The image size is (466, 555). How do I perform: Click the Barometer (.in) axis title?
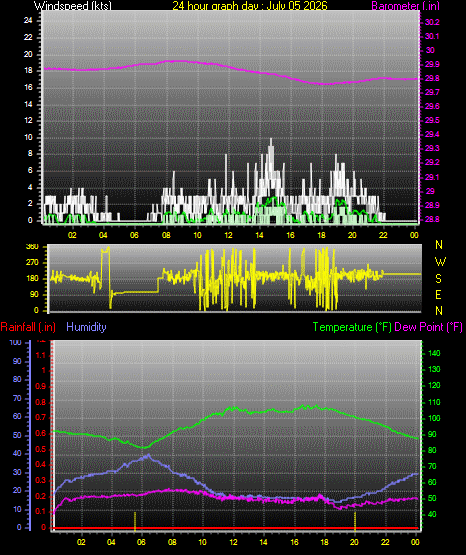coord(405,5)
